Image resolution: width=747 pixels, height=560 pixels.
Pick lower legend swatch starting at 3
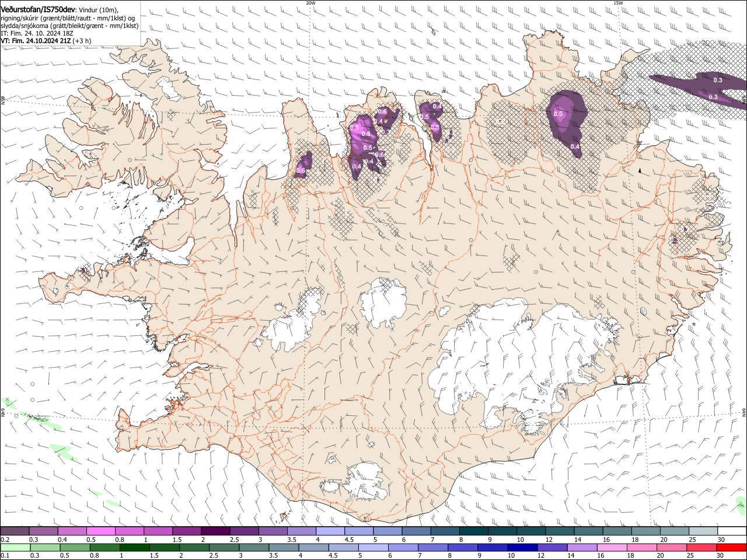(254, 547)
